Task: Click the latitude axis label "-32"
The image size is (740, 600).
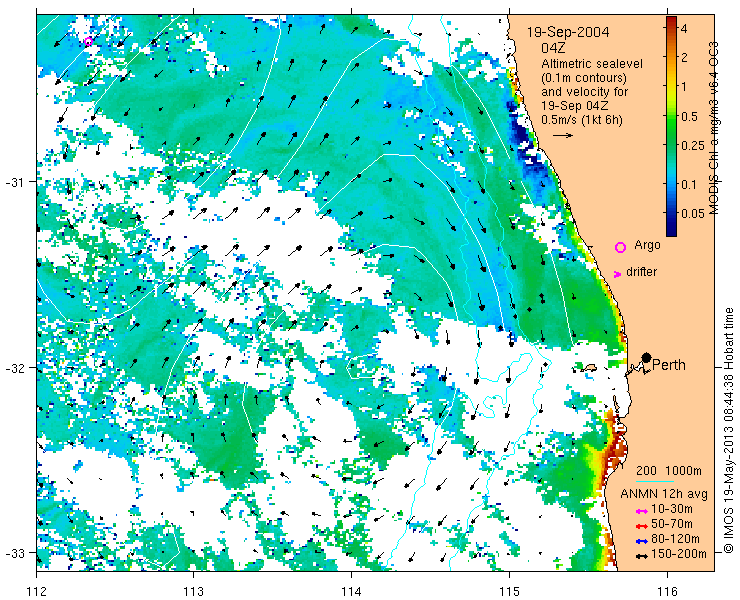Action: coord(17,367)
